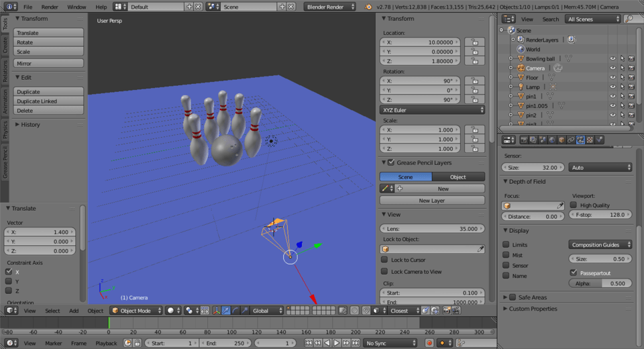Disable the Passepartout checkbox
644x349 pixels.
point(574,272)
